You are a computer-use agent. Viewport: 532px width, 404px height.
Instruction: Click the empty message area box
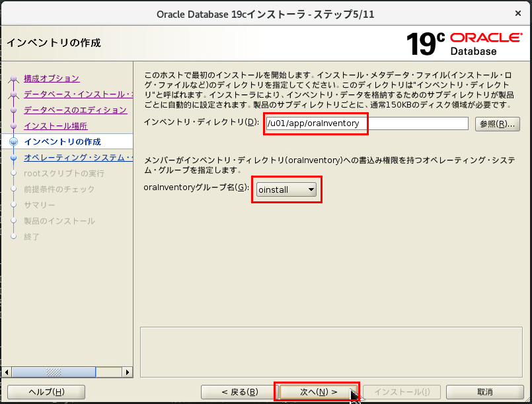(331, 352)
